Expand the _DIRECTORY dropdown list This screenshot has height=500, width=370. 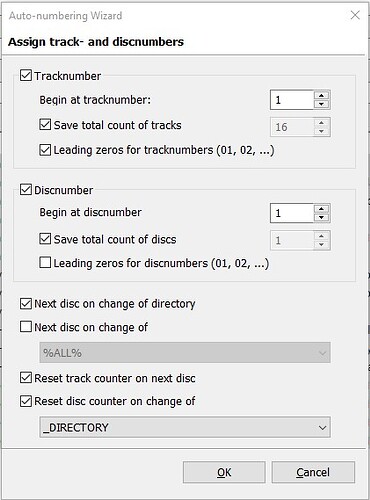(185, 427)
